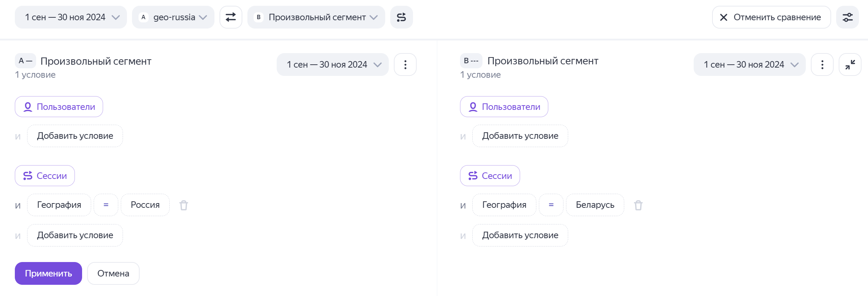868x296 pixels.
Task: Open the segment A panel date dropdown
Action: click(x=332, y=65)
